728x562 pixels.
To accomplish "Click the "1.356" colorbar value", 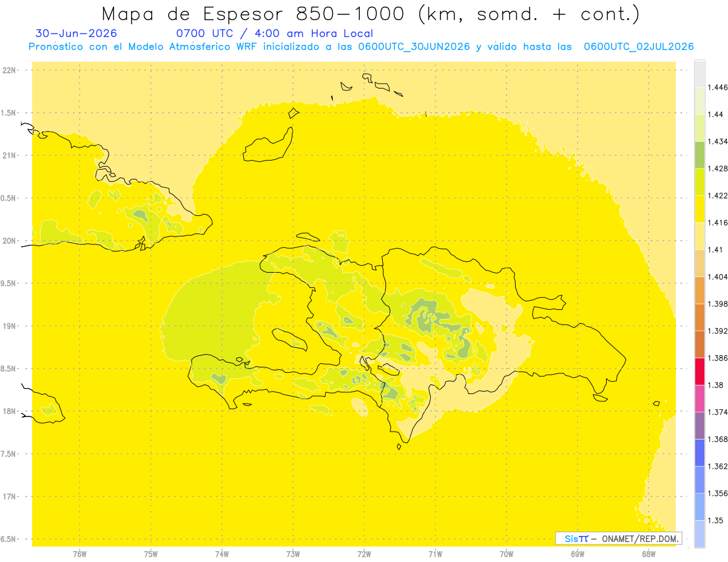I will click(718, 493).
